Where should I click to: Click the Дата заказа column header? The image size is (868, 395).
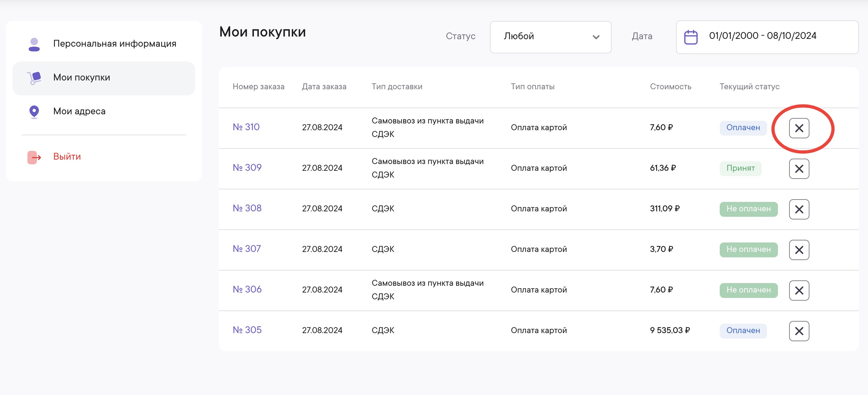point(324,87)
